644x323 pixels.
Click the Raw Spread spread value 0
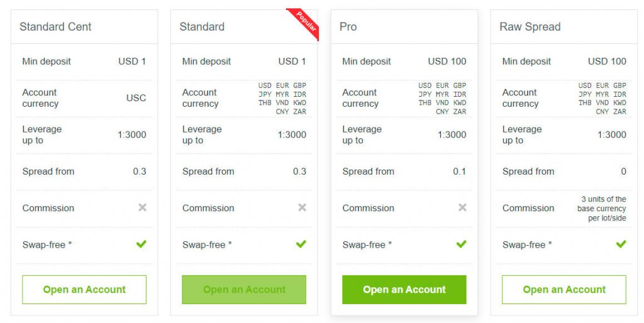tap(623, 172)
